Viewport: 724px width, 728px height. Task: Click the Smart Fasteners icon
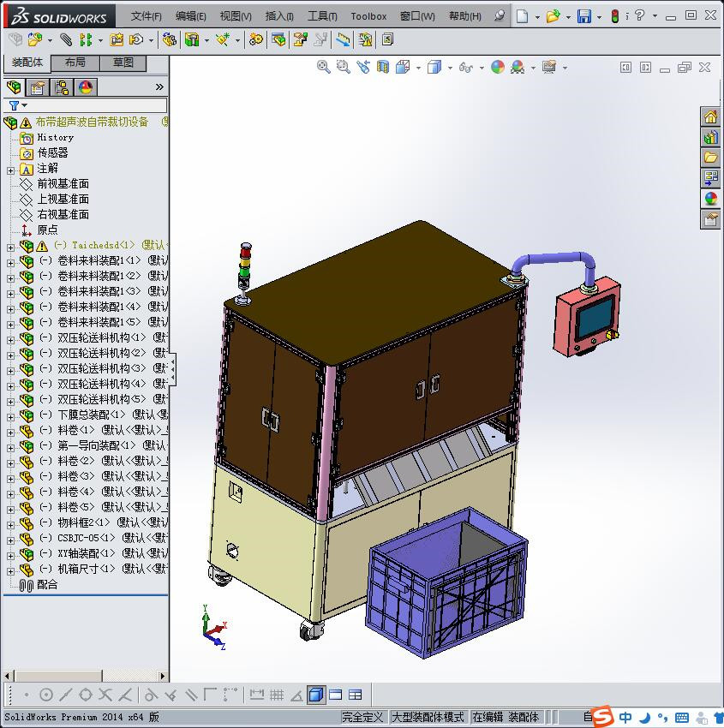tap(117, 40)
